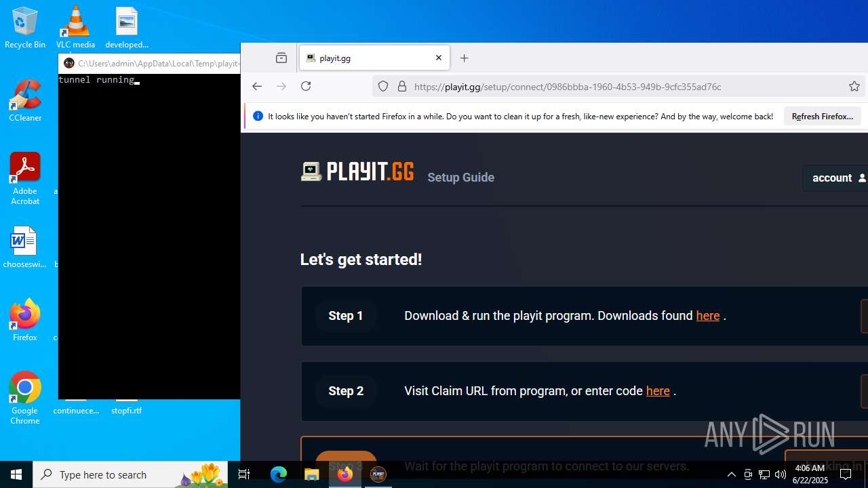This screenshot has height=488, width=868.
Task: Open File Explorer from taskbar
Action: 311,474
